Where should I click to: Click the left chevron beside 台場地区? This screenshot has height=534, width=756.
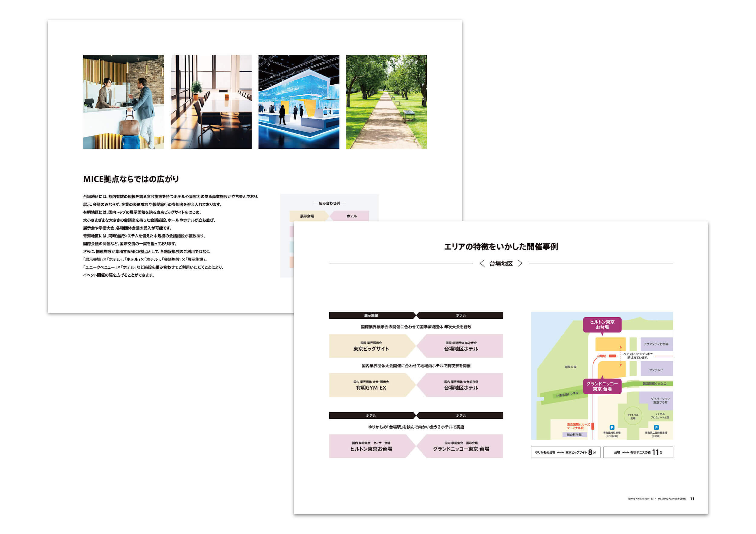pyautogui.click(x=482, y=263)
